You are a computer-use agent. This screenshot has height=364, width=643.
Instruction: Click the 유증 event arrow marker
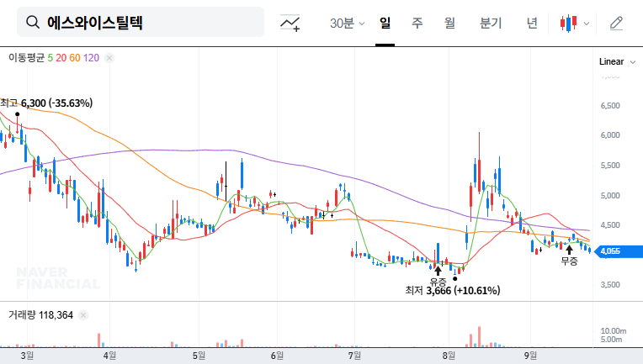[438, 271]
